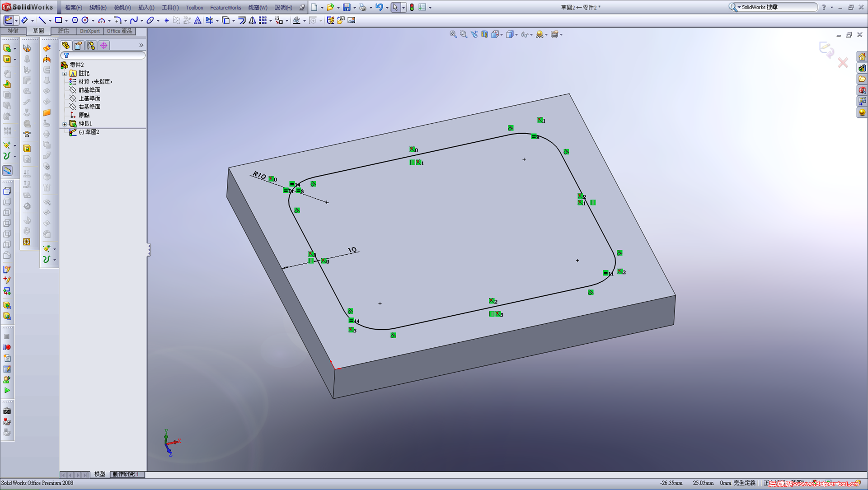Click the Smart Dimension tool
868x490 pixels.
click(24, 20)
